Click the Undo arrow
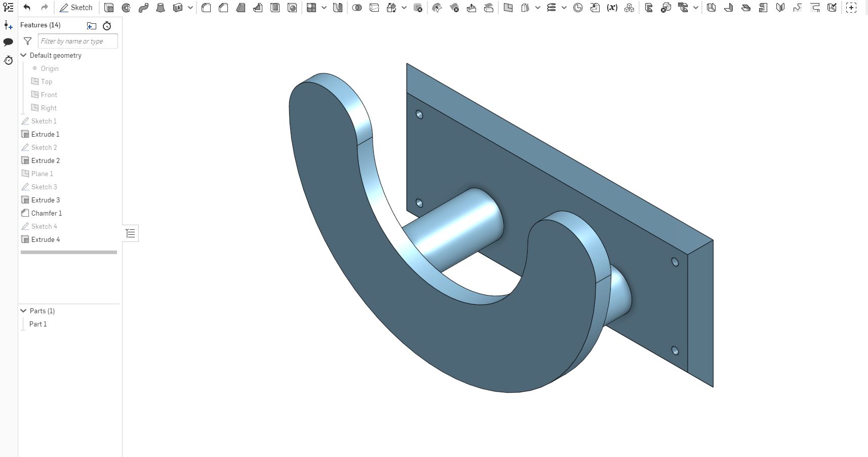 pyautogui.click(x=28, y=7)
